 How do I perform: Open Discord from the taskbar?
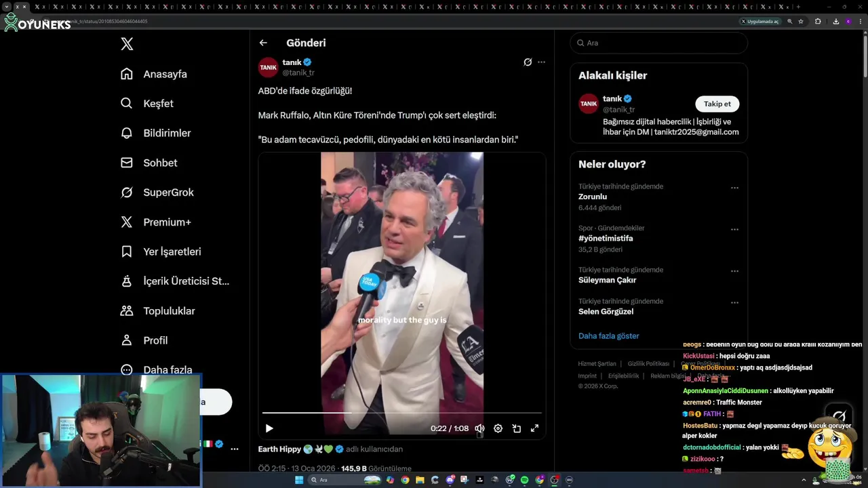tap(450, 480)
